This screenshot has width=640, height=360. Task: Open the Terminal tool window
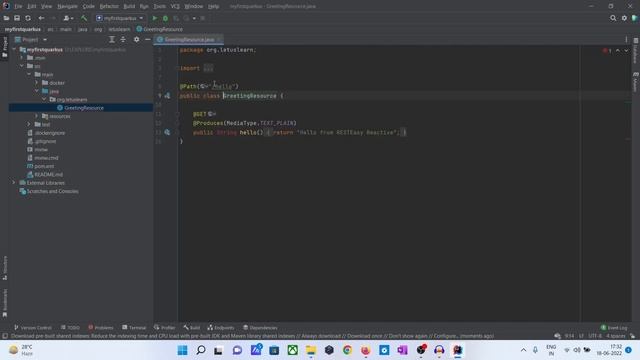click(x=134, y=328)
